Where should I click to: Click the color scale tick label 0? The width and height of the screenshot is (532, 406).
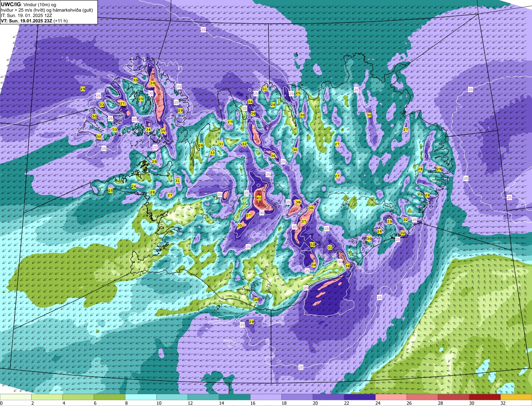click(x=1, y=403)
